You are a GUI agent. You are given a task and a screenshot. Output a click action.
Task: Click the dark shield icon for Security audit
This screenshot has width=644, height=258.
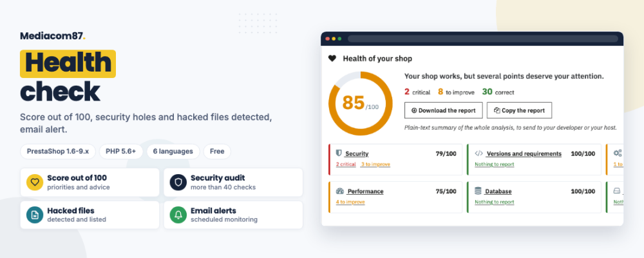point(178,182)
